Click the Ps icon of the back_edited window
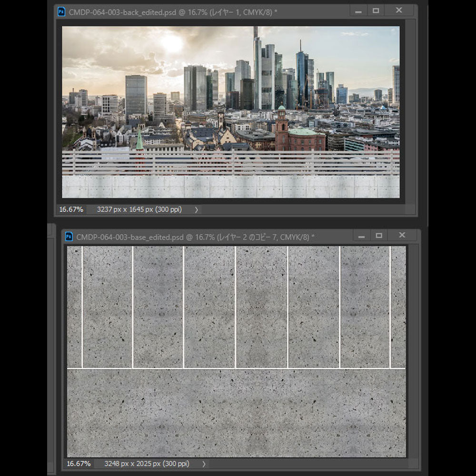Image resolution: width=476 pixels, height=476 pixels. point(61,12)
